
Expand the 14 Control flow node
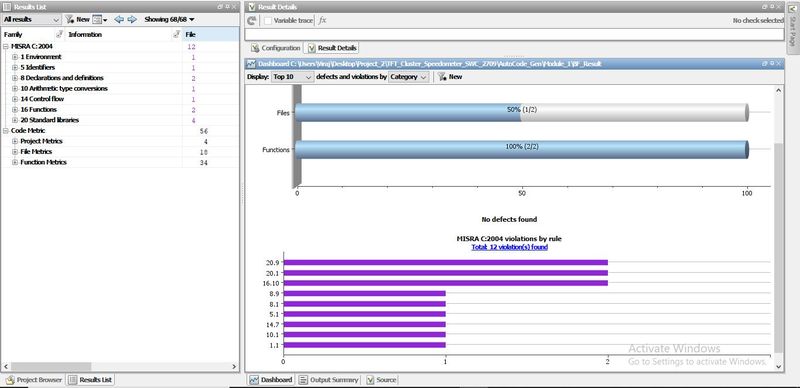click(x=15, y=99)
